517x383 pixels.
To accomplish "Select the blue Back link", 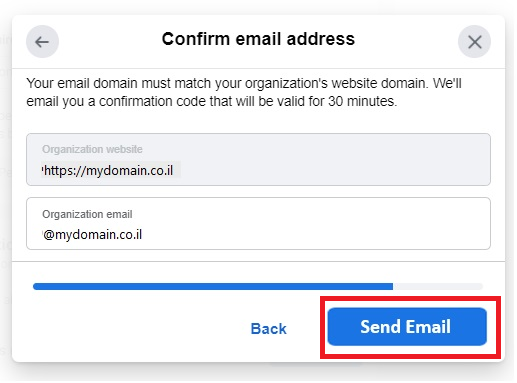I will [x=268, y=329].
